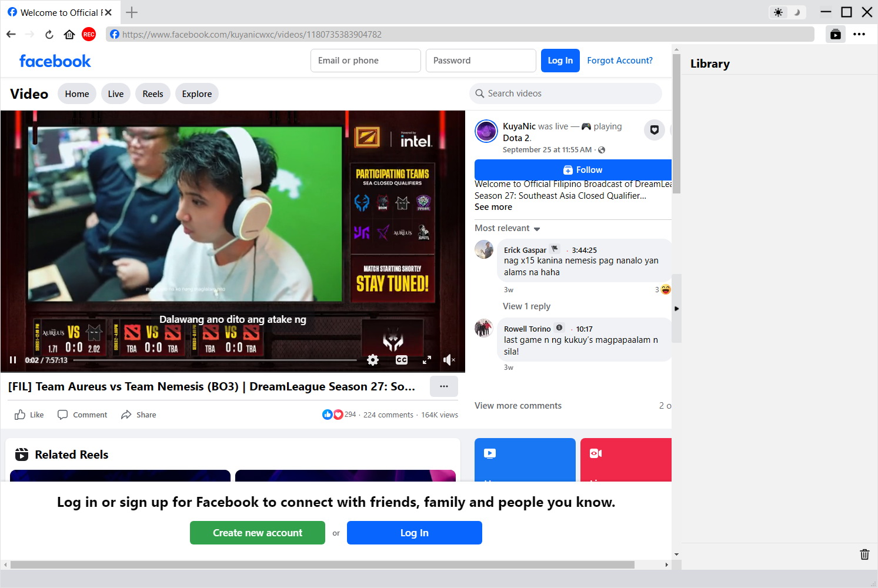Viewport: 878px width, 588px height.
Task: Click the shield badge icon beside KuyaNic
Action: (655, 130)
